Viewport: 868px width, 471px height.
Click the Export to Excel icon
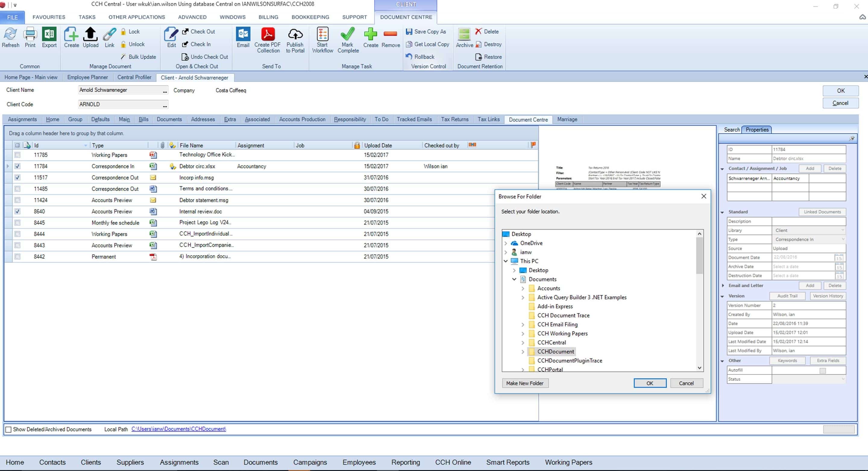(49, 34)
